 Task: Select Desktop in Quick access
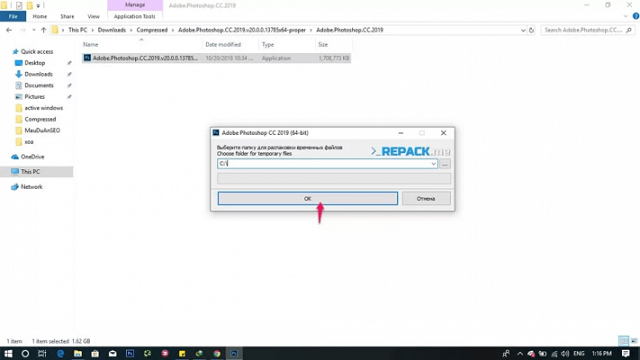click(35, 63)
